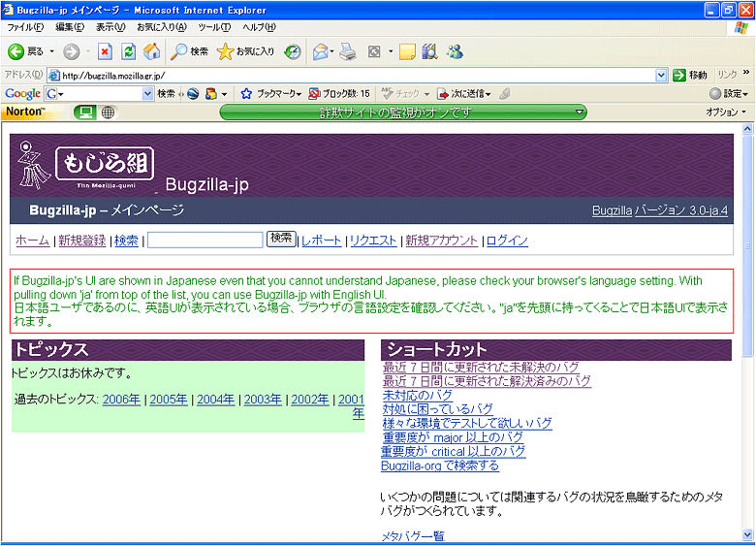Click the 新規登録 link
756x546 pixels.
coord(82,241)
